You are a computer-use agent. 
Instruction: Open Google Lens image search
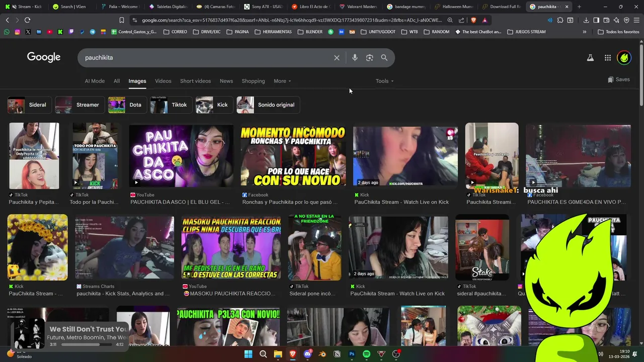tap(370, 58)
